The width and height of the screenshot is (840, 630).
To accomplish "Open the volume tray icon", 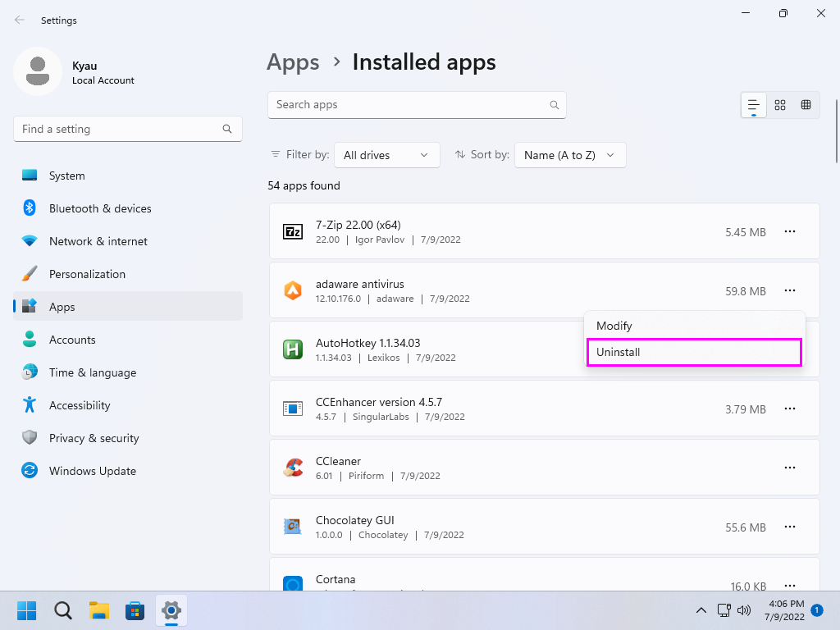I will (743, 610).
